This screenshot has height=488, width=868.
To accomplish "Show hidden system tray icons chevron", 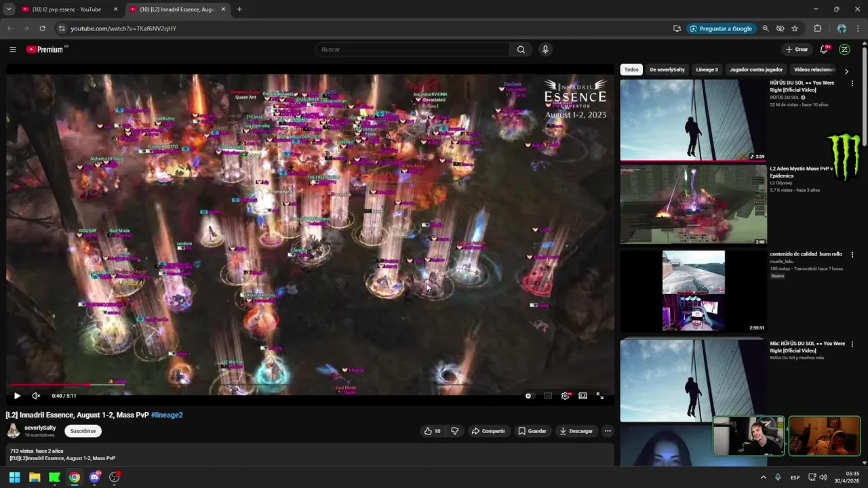I will [x=763, y=477].
